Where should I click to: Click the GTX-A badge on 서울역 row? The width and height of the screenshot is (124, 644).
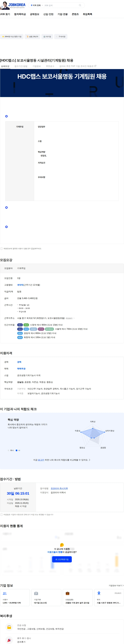click(41, 329)
